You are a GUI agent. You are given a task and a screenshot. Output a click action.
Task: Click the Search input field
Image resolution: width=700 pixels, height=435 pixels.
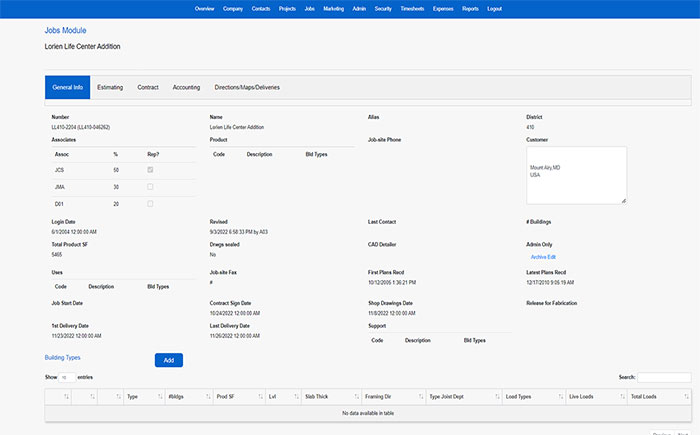[x=664, y=377]
